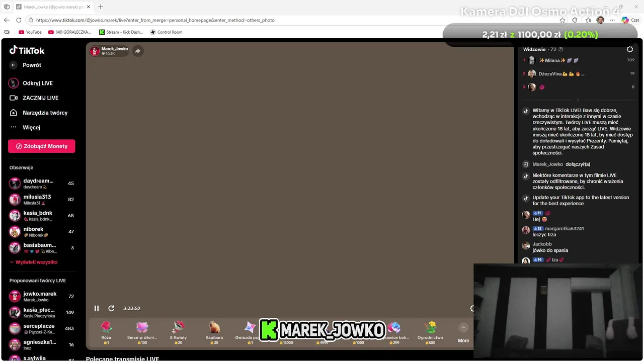644x362 pixels.
Task: Open Narzędzia twórcy menu item
Action: point(38,113)
